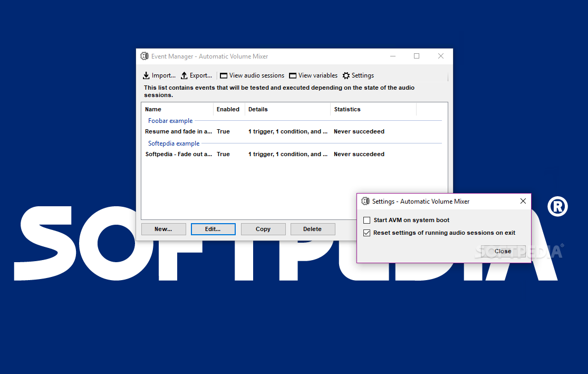This screenshot has height=374, width=588.
Task: Open View variables
Action: (313, 75)
